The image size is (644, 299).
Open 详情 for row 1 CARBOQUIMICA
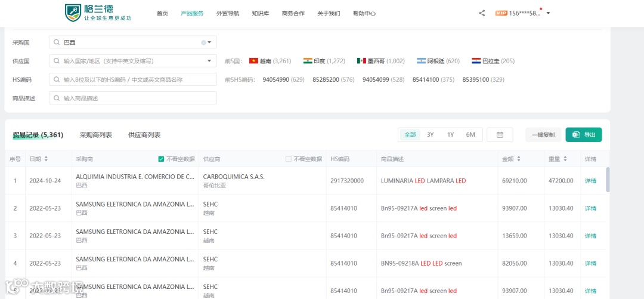click(x=590, y=181)
